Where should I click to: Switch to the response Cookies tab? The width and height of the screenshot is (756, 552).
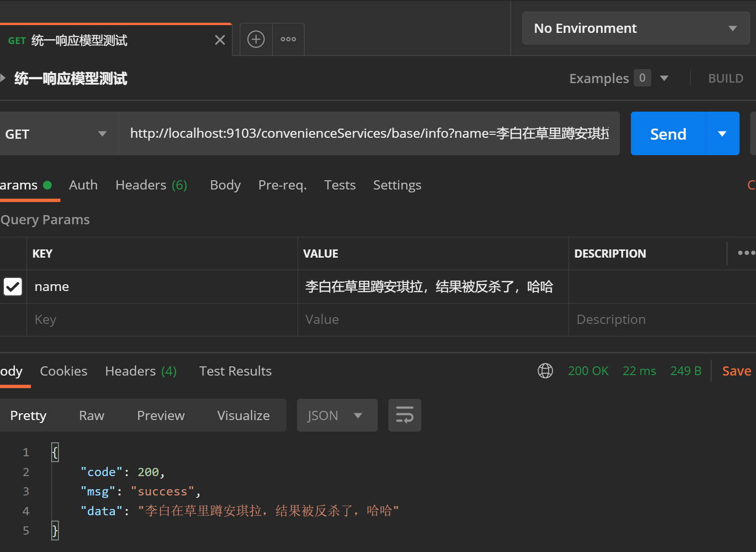click(x=63, y=371)
